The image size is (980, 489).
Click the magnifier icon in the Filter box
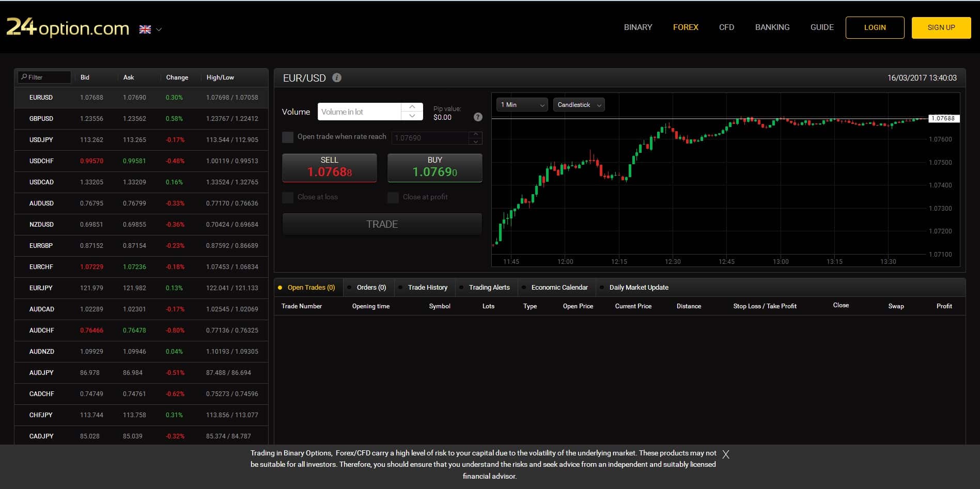pyautogui.click(x=24, y=77)
